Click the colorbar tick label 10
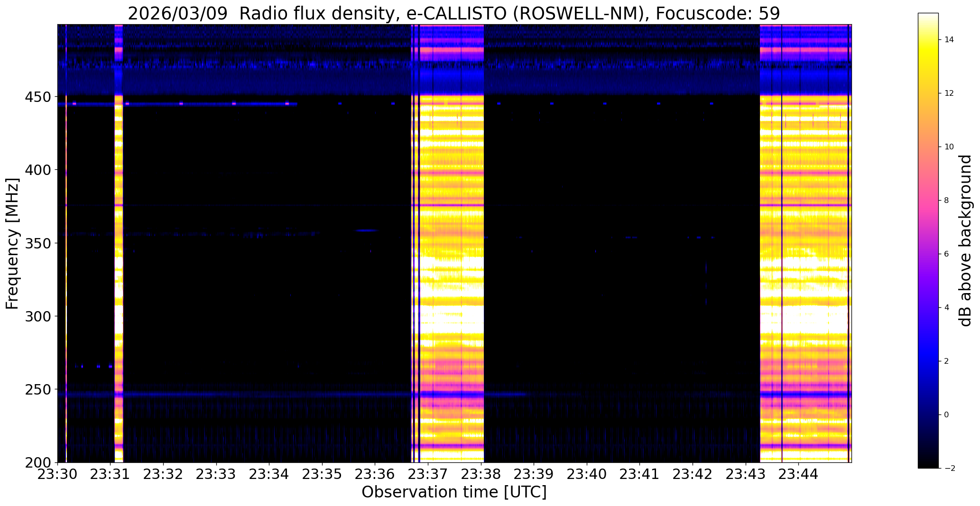This screenshot has width=980, height=506. pyautogui.click(x=949, y=147)
